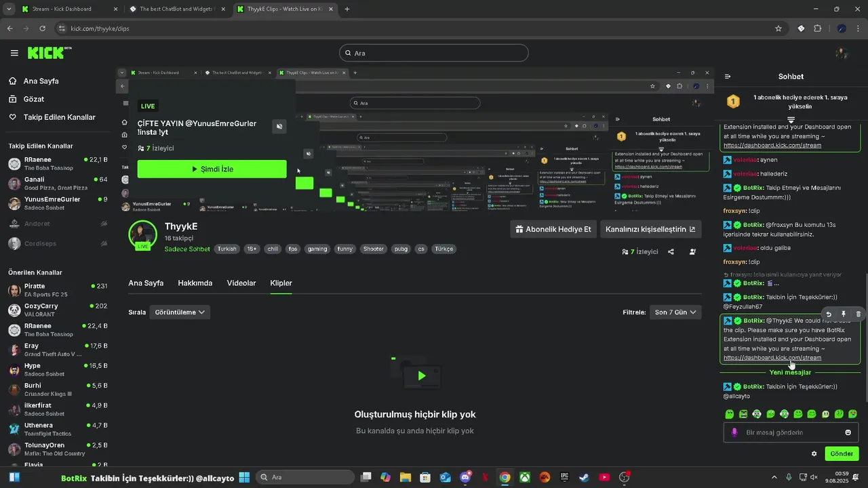Click the Shooter tag
This screenshot has height=488, width=868.
click(x=374, y=249)
